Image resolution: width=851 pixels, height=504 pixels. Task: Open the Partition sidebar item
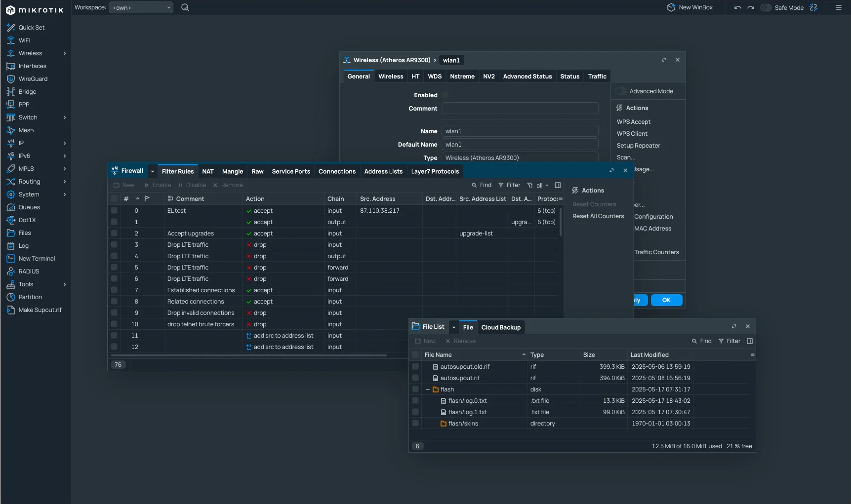pos(30,297)
